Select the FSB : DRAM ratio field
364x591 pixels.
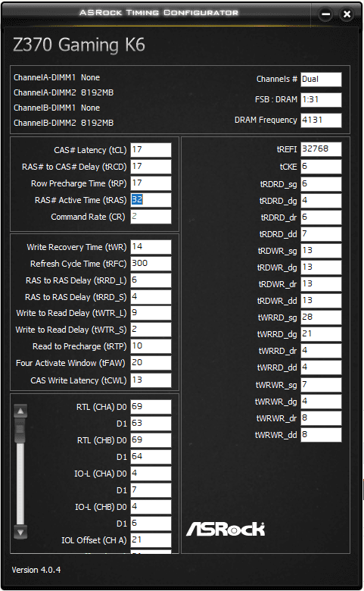(321, 99)
